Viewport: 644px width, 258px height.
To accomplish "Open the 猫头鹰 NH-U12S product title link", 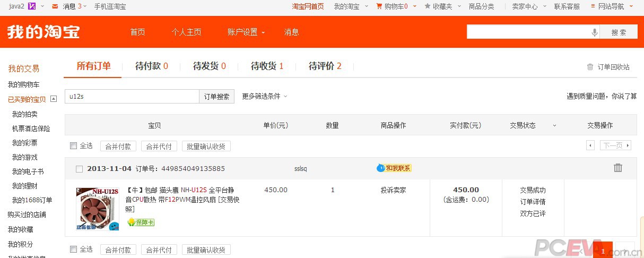I will pyautogui.click(x=182, y=199).
